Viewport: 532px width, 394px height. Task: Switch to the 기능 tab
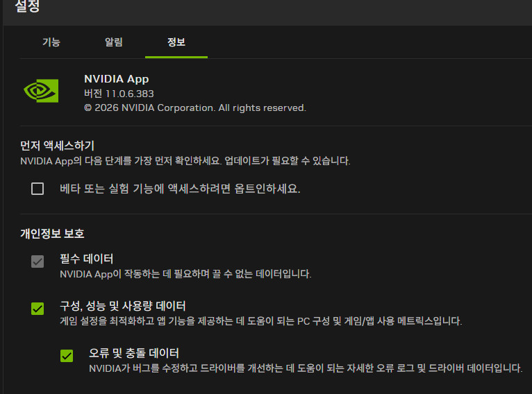pyautogui.click(x=51, y=42)
